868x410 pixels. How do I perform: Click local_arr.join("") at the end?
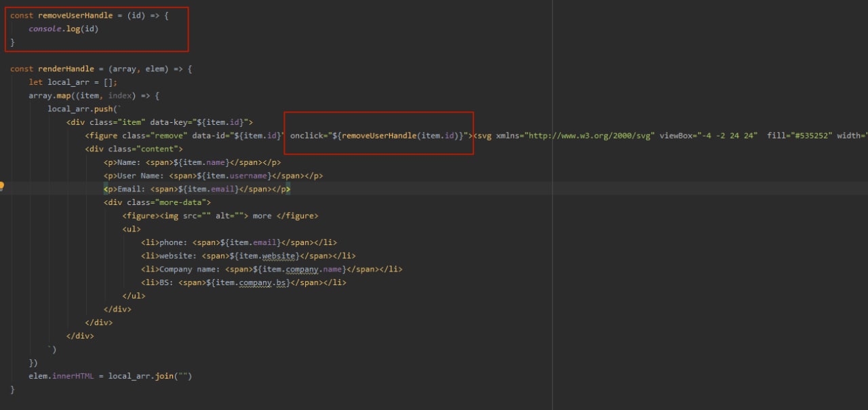(x=150, y=376)
